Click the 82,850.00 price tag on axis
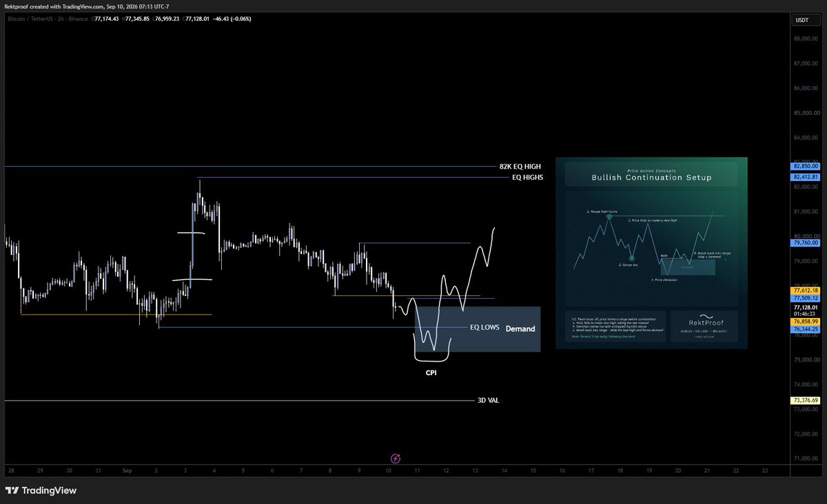This screenshot has height=504, width=827. (x=806, y=167)
